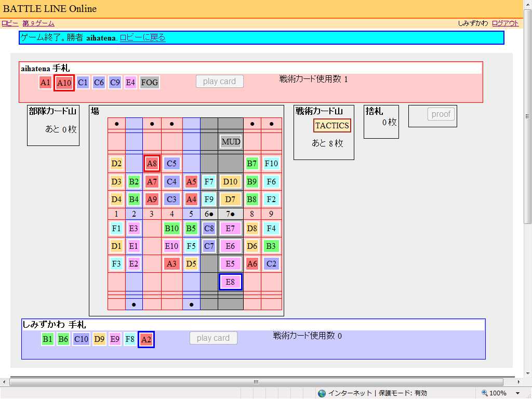Click highlighted card E8 on the board
The height and width of the screenshot is (399, 532).
pos(230,282)
